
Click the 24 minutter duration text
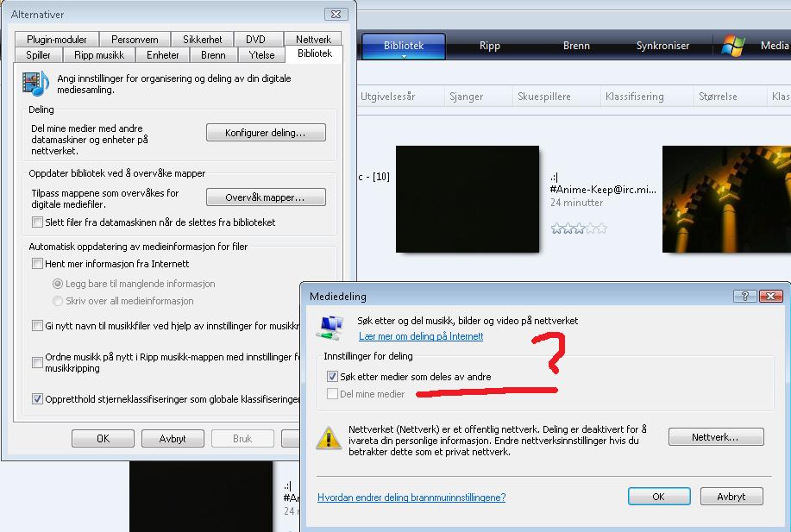pyautogui.click(x=576, y=203)
